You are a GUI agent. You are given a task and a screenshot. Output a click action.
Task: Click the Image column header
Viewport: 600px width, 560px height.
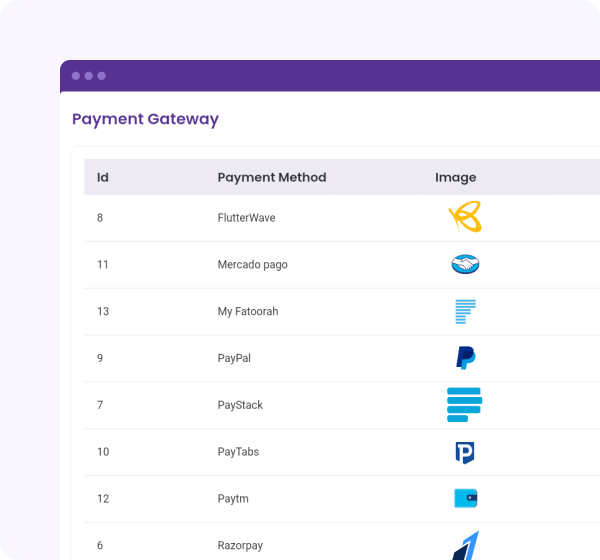click(x=455, y=178)
